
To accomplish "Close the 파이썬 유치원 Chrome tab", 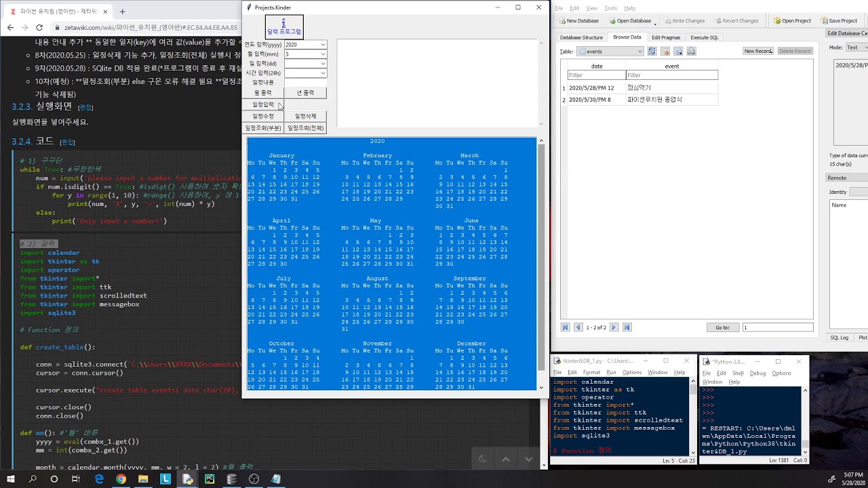I will pyautogui.click(x=106, y=12).
